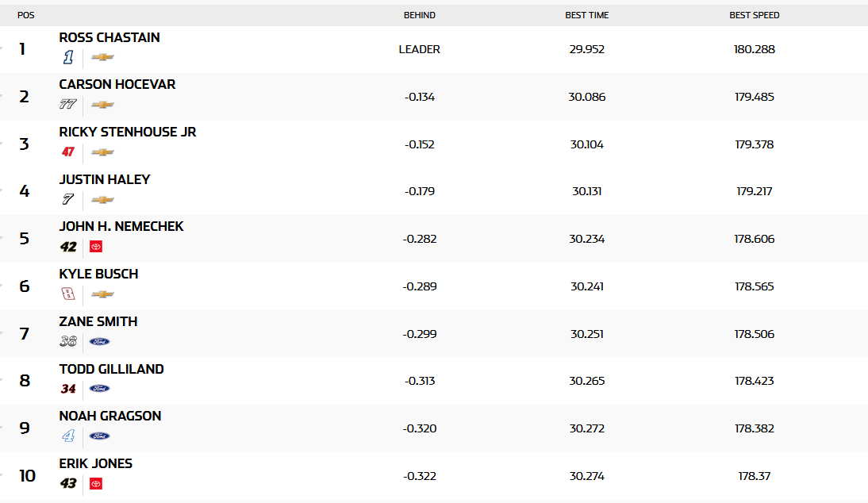Click John H. Nemechek's Toyota logo
Image resolution: width=868 pixels, height=503 pixels.
click(96, 247)
